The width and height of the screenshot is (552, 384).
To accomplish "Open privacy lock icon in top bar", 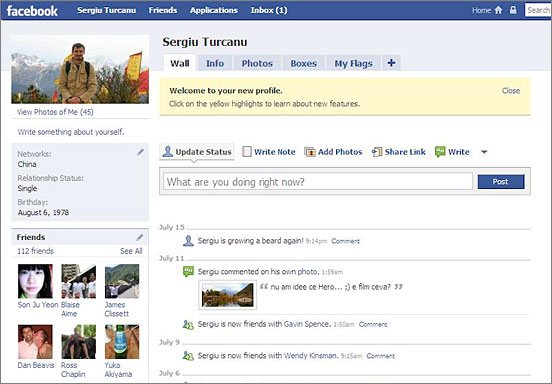I will [513, 10].
